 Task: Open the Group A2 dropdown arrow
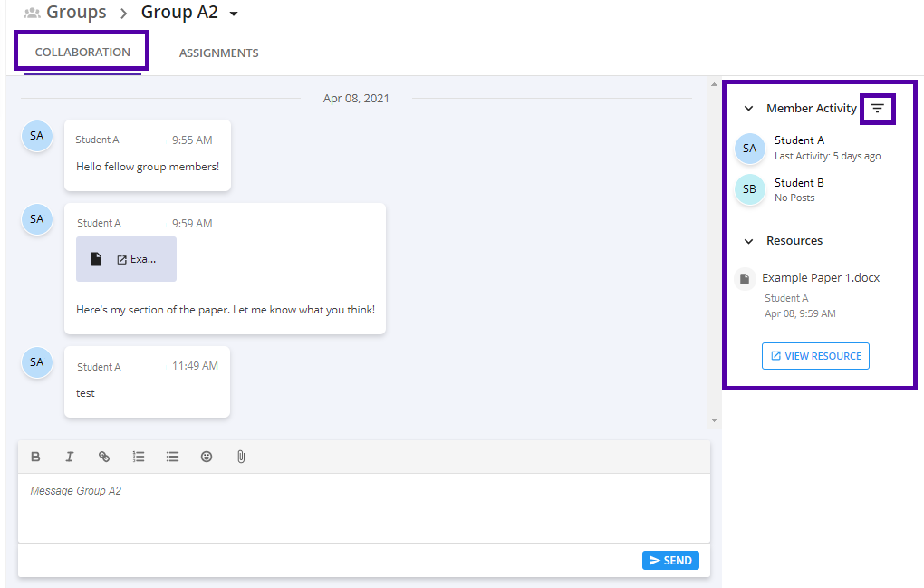[234, 14]
